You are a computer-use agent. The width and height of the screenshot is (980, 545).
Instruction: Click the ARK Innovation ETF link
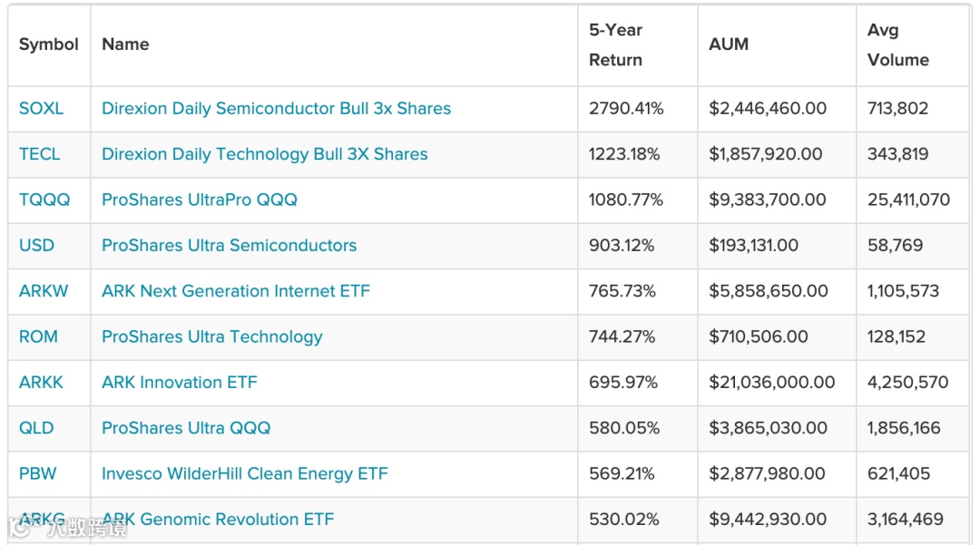179,383
